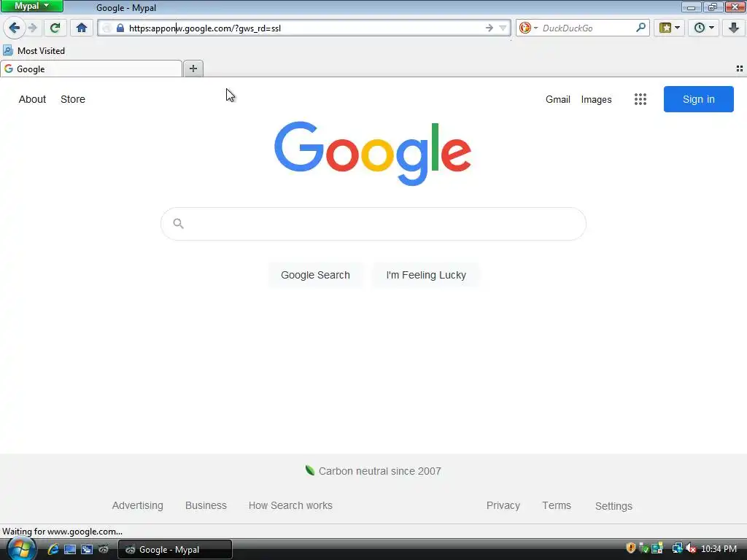Open the downloads arrow button
This screenshot has width=747, height=560.
pyautogui.click(x=734, y=28)
